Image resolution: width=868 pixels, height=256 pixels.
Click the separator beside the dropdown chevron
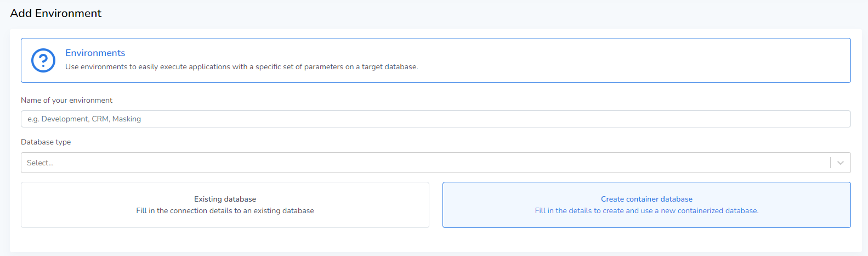tap(830, 163)
